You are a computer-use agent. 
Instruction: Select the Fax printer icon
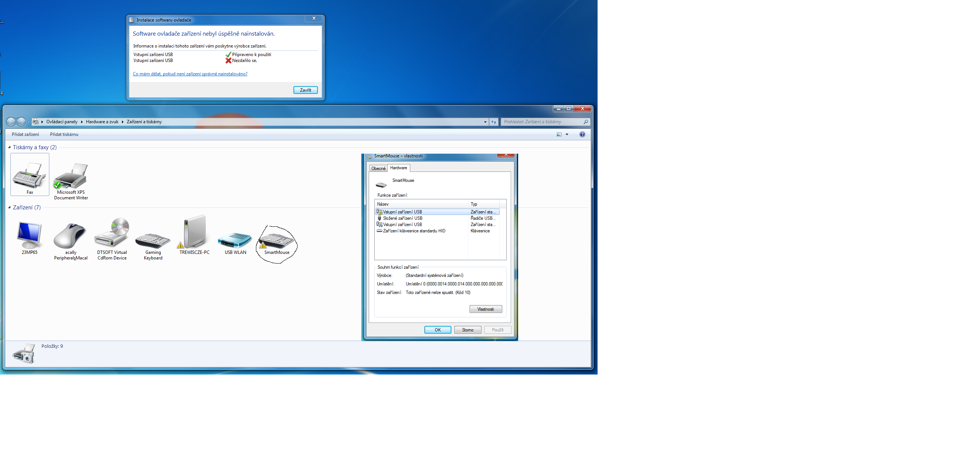coord(30,175)
